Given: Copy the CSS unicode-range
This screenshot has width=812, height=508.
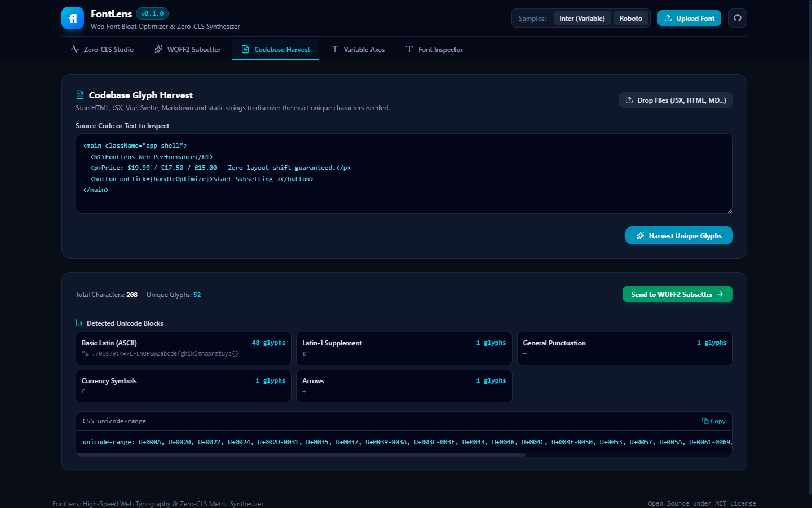Looking at the screenshot, I should pyautogui.click(x=713, y=421).
